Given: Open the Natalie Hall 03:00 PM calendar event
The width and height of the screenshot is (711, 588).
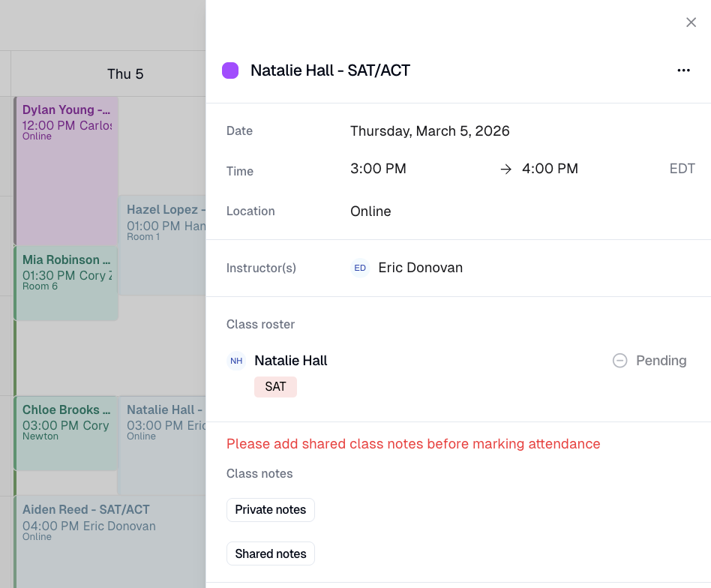Looking at the screenshot, I should [162, 445].
